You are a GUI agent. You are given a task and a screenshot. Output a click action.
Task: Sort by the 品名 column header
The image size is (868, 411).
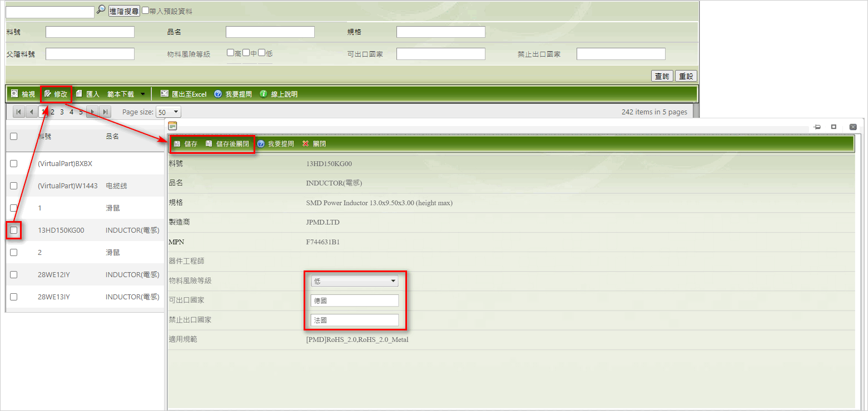pyautogui.click(x=112, y=136)
